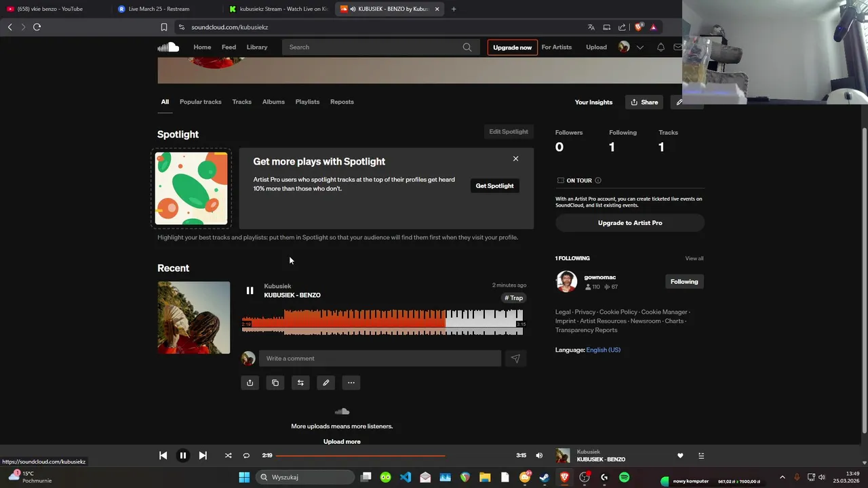Image resolution: width=868 pixels, height=488 pixels.
Task: Switch to Albums tab
Action: (273, 102)
